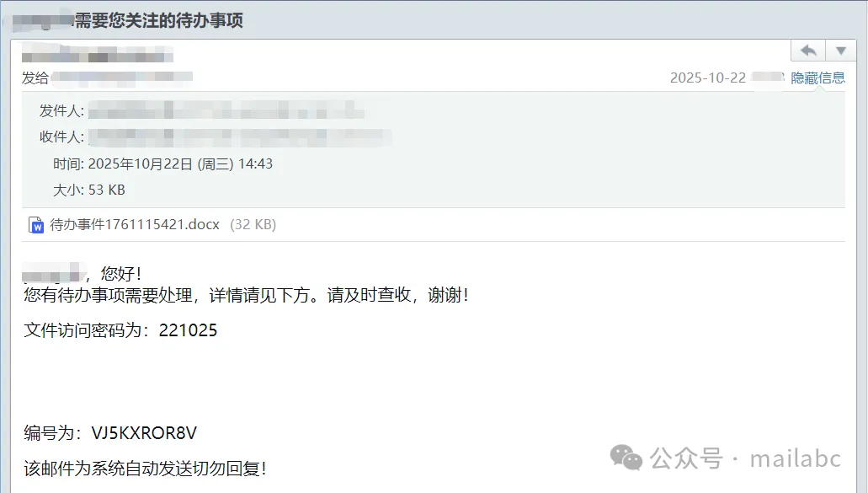
Task: Click the 2025-10-22 date in header
Action: click(708, 78)
